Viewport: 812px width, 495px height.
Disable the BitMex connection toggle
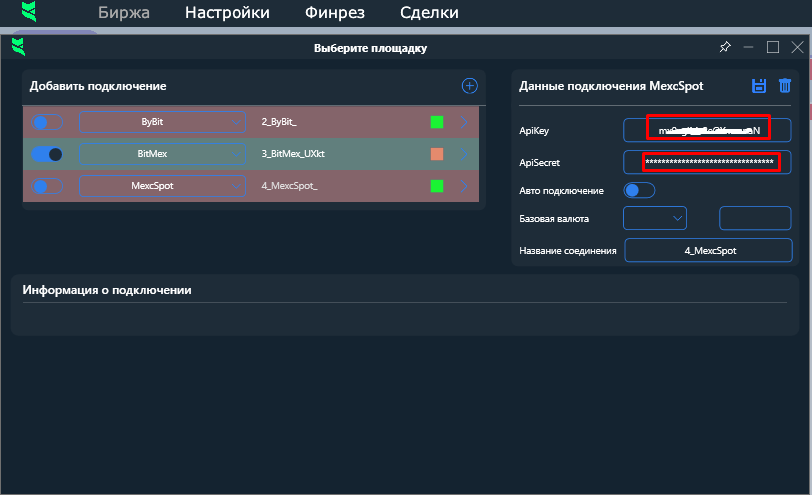coord(47,154)
